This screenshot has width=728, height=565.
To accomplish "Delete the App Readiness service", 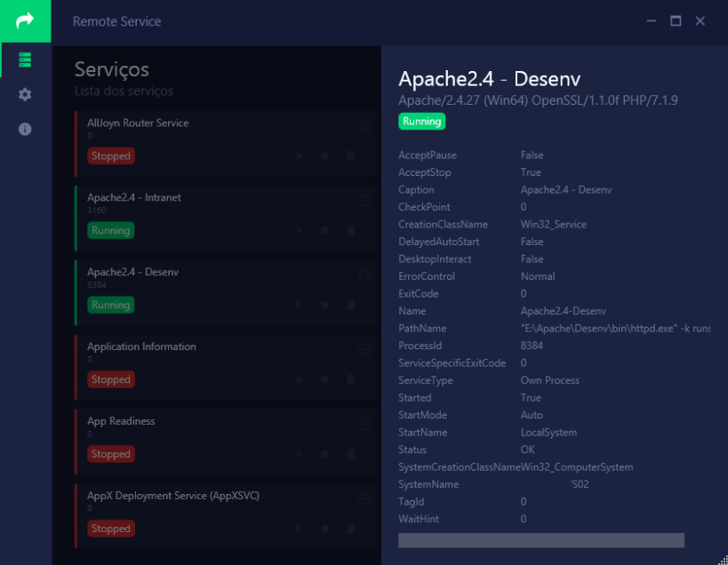I will (351, 454).
